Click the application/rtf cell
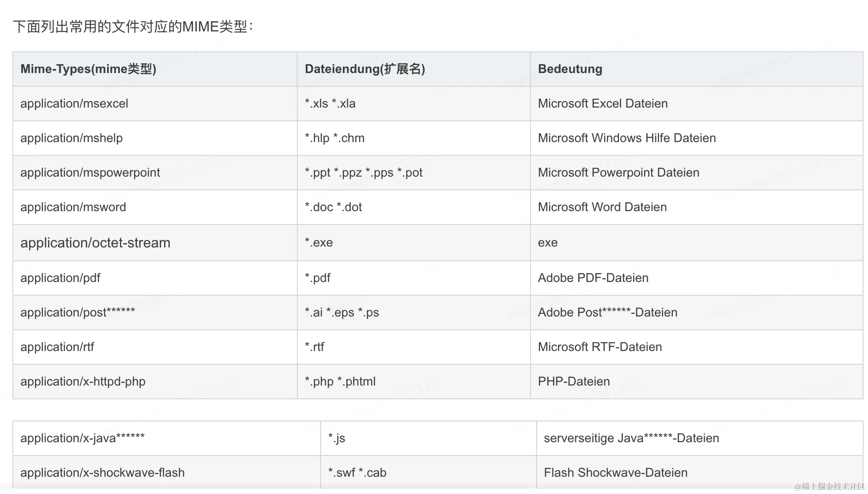 tap(58, 347)
